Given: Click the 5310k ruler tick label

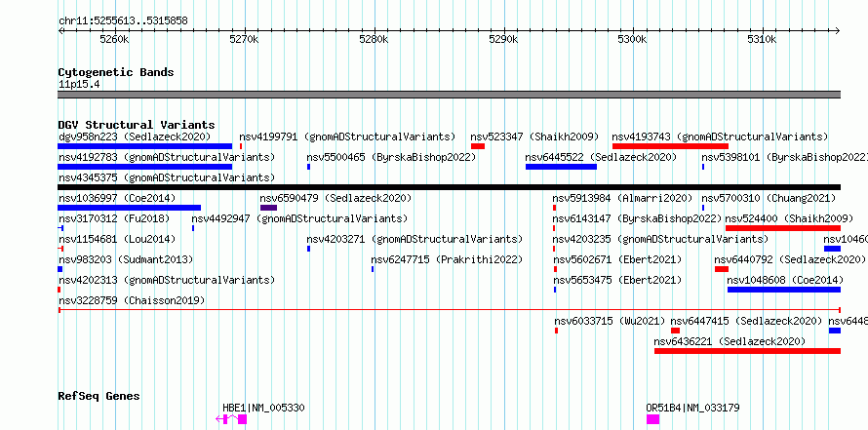Looking at the screenshot, I should tap(763, 39).
